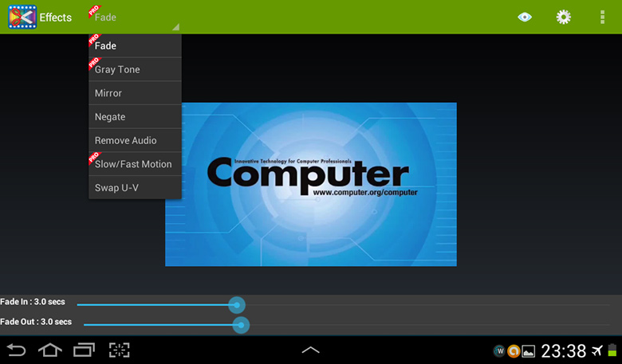Tap the Android back button

click(x=16, y=350)
